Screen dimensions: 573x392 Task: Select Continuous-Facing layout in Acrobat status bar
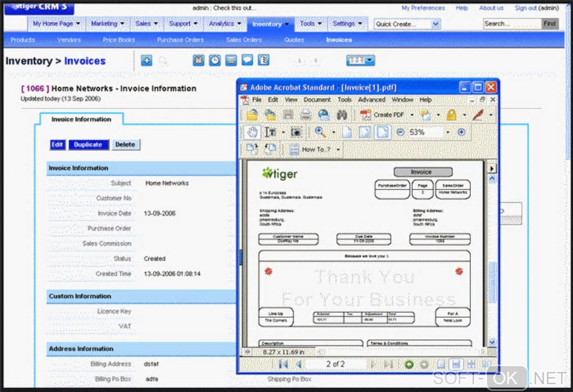(471, 364)
